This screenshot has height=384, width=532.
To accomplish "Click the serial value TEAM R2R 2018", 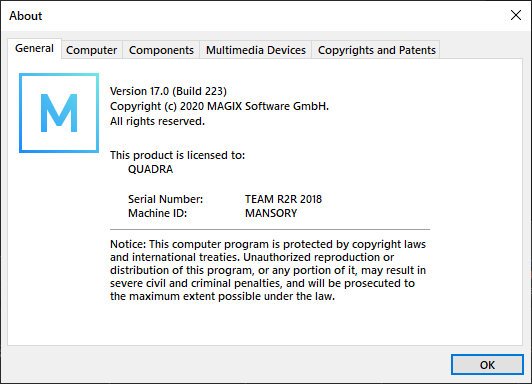I will [x=283, y=199].
